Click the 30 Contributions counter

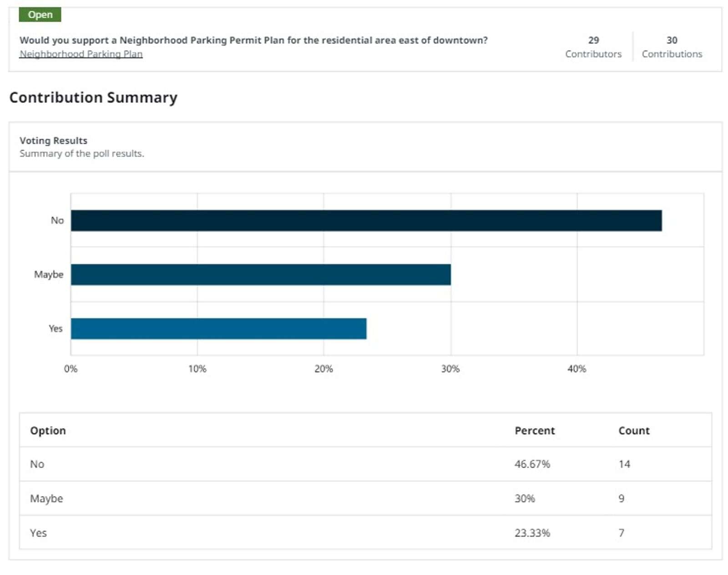click(x=672, y=47)
